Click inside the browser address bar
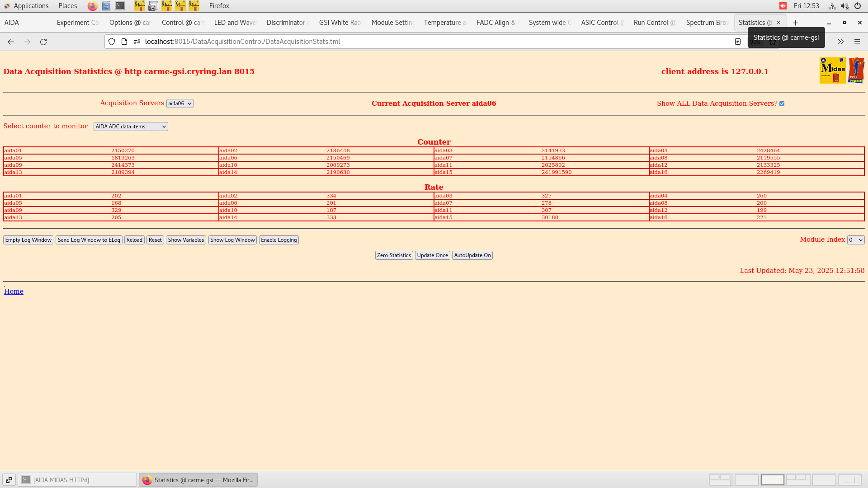The width and height of the screenshot is (868, 488). click(316, 41)
